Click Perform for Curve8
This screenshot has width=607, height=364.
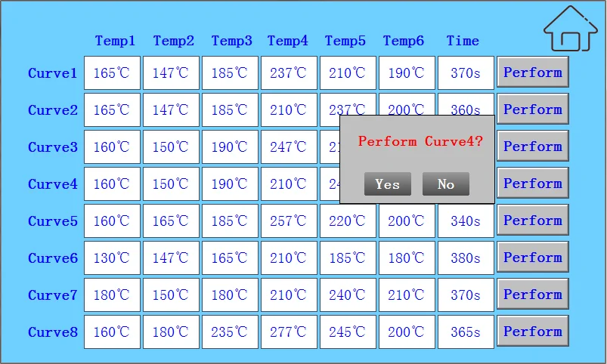pyautogui.click(x=533, y=332)
